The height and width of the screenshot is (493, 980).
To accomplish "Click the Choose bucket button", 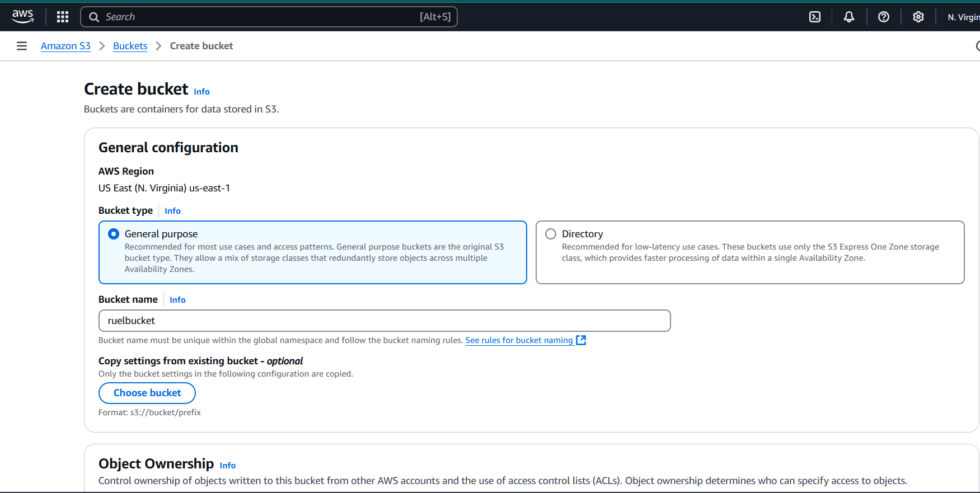I will point(147,393).
